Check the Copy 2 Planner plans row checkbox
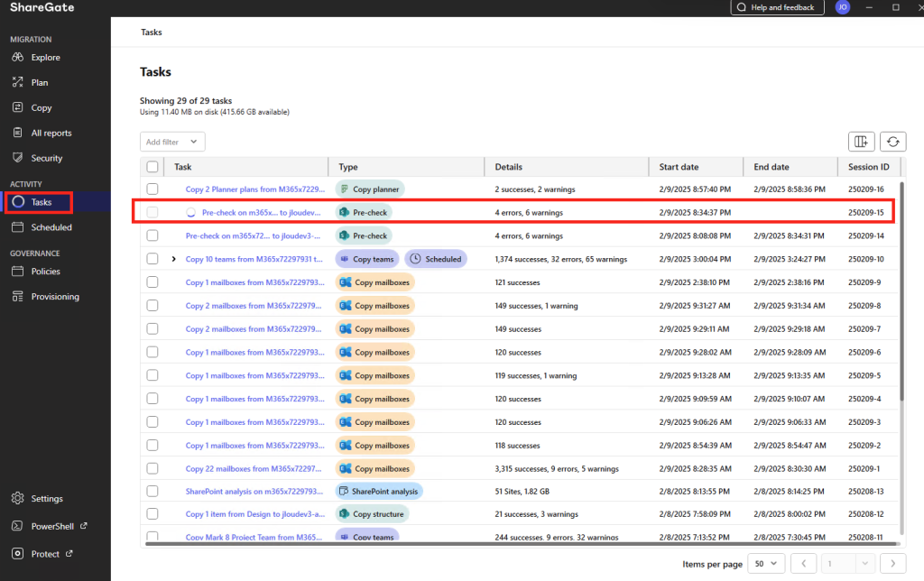Screen dimensions: 924x581 [x=152, y=189]
